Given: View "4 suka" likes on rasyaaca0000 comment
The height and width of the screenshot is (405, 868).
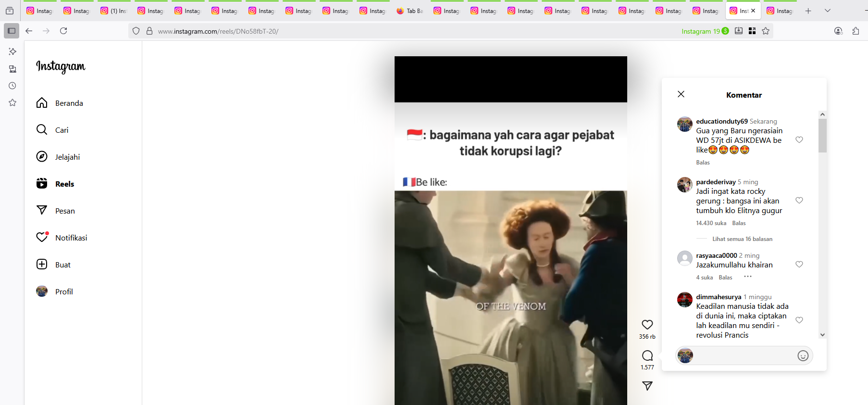Looking at the screenshot, I should coord(704,278).
